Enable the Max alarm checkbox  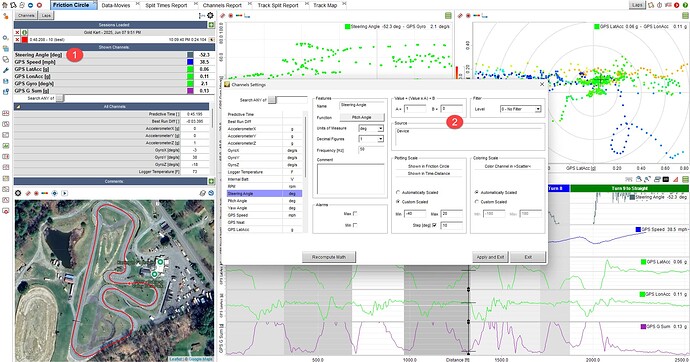355,213
